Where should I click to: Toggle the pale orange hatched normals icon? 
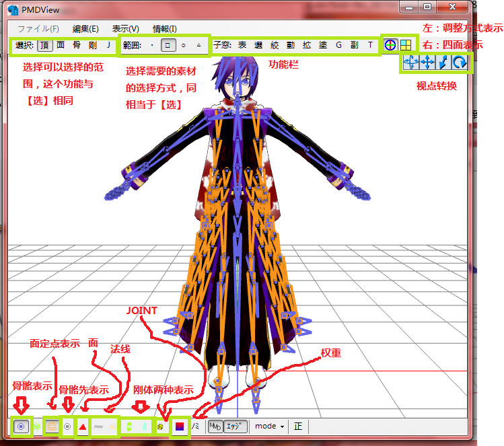[113, 426]
